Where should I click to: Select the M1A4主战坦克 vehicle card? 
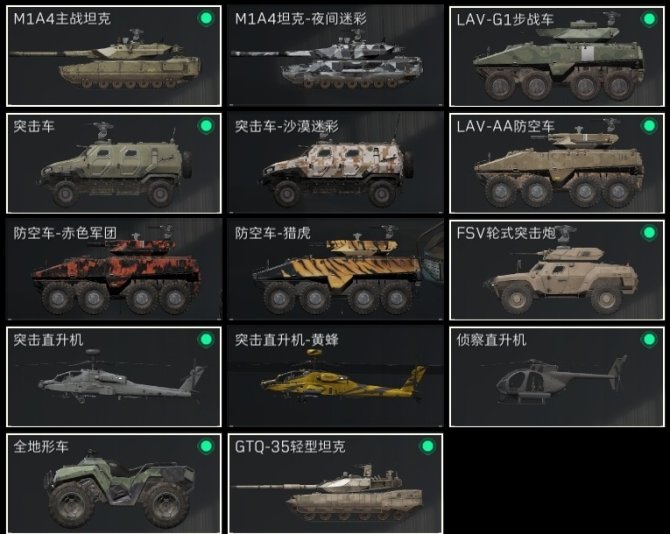(114, 56)
